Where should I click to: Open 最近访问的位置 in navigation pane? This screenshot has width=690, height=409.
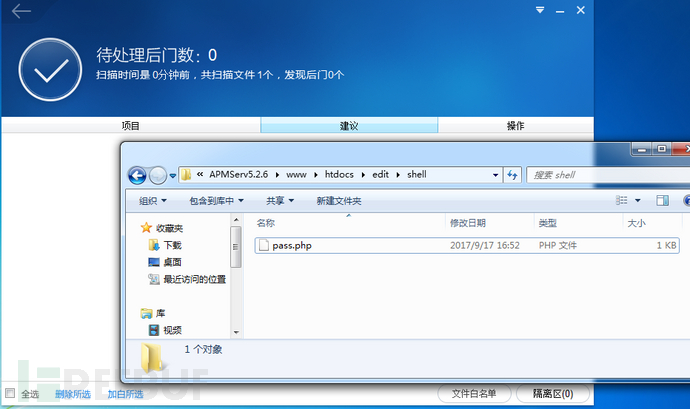point(195,279)
